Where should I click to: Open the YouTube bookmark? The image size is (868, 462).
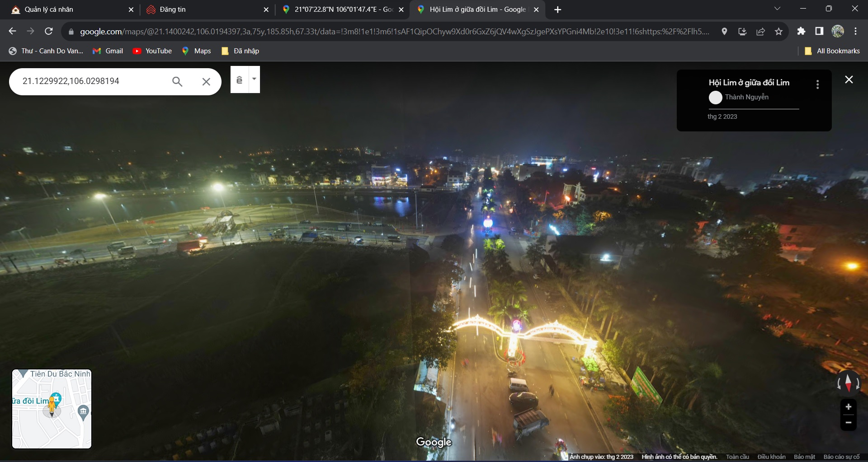[x=152, y=51]
